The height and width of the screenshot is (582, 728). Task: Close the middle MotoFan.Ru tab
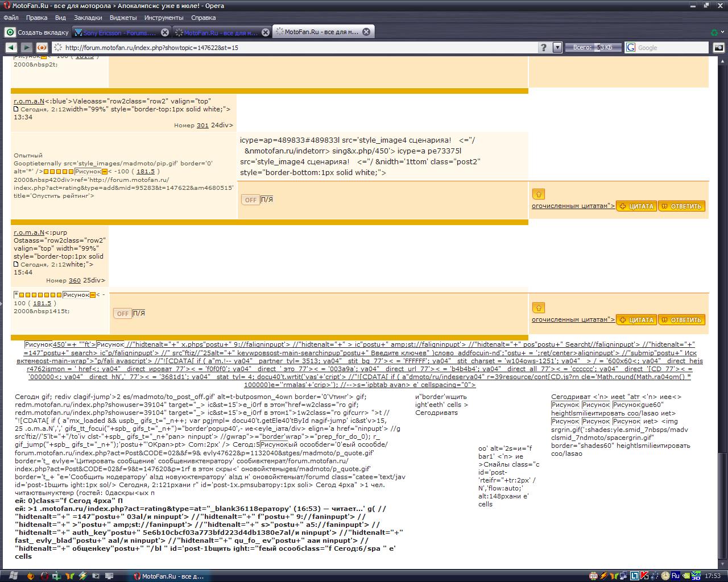click(x=266, y=32)
